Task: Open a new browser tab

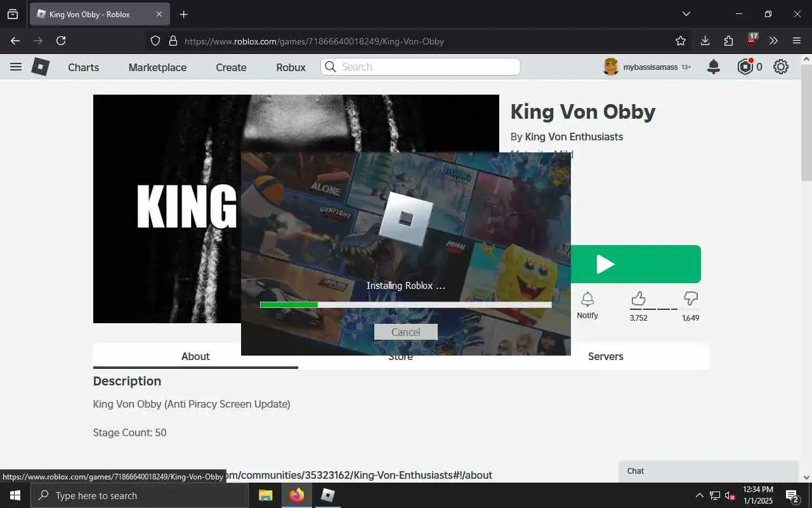Action: click(x=183, y=14)
